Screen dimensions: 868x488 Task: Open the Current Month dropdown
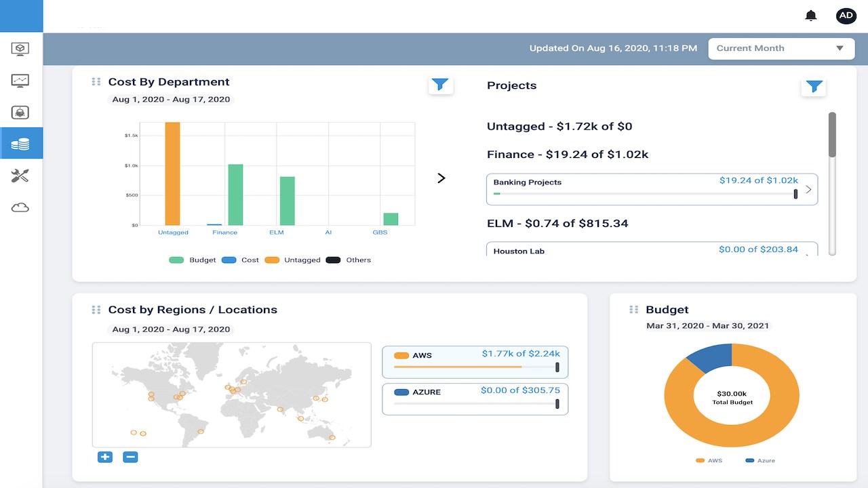781,48
